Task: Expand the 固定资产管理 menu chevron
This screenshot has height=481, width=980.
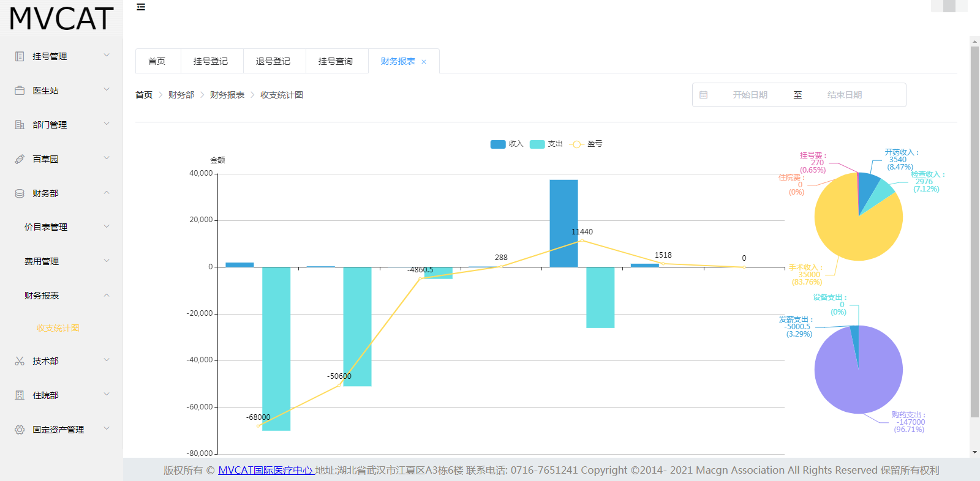Action: (x=107, y=428)
